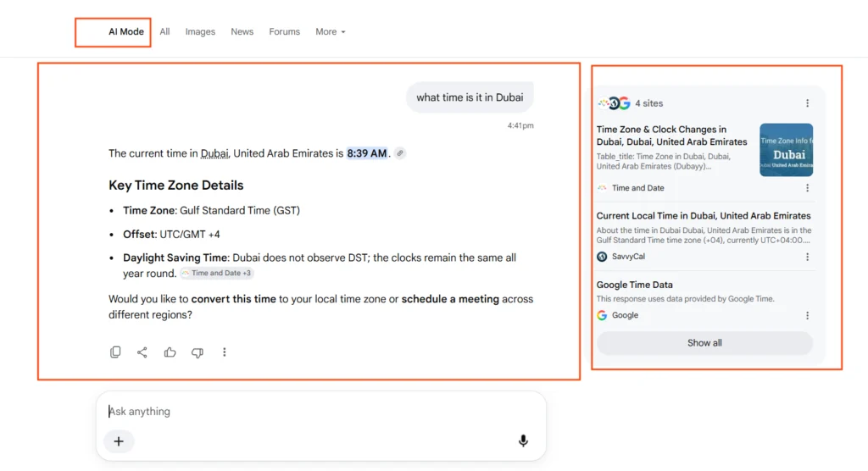Click the Gulf Standard Time (GST) bullet

point(211,211)
